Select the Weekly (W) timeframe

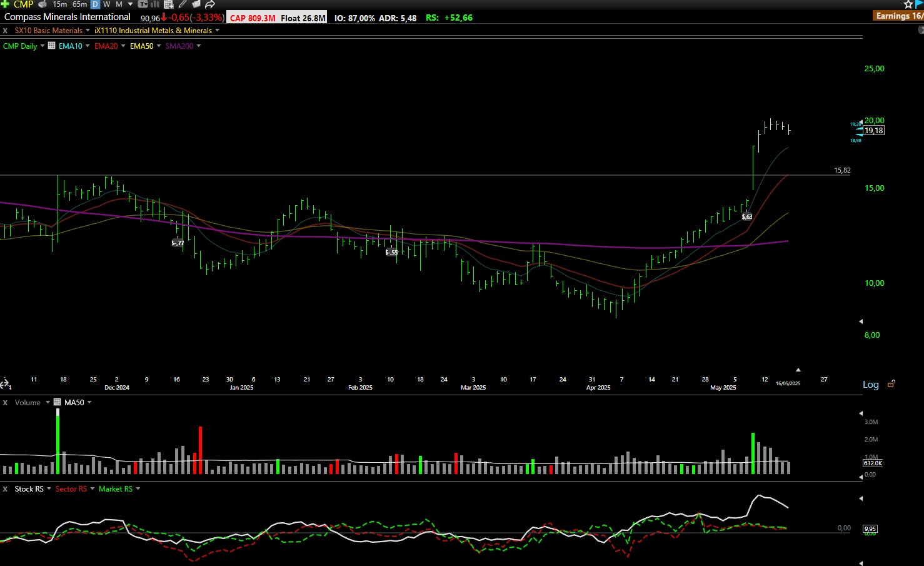(x=106, y=4)
